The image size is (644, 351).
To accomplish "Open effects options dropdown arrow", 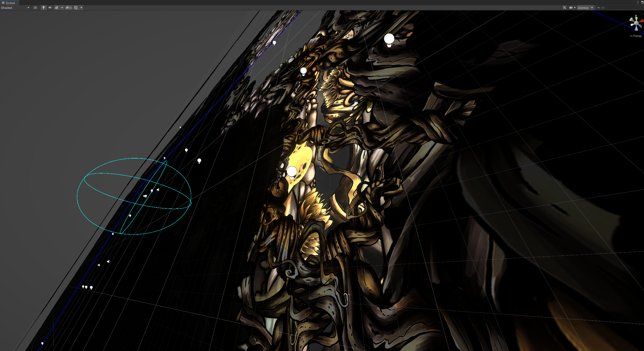I will point(62,8).
